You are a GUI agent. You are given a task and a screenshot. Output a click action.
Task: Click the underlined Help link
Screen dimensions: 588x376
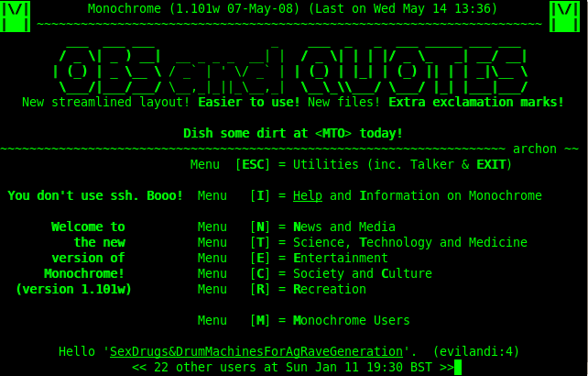[307, 196]
